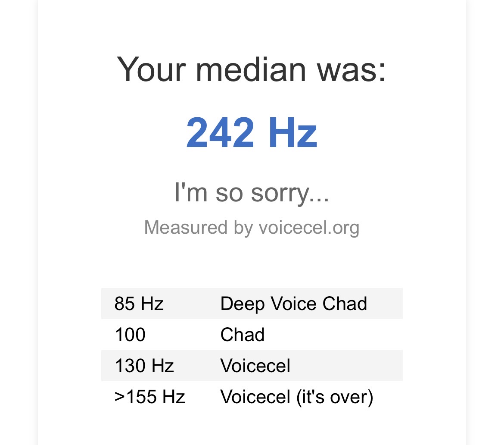The image size is (504, 445).
Task: Click the blue 242 Hz result
Action: pyautogui.click(x=252, y=133)
